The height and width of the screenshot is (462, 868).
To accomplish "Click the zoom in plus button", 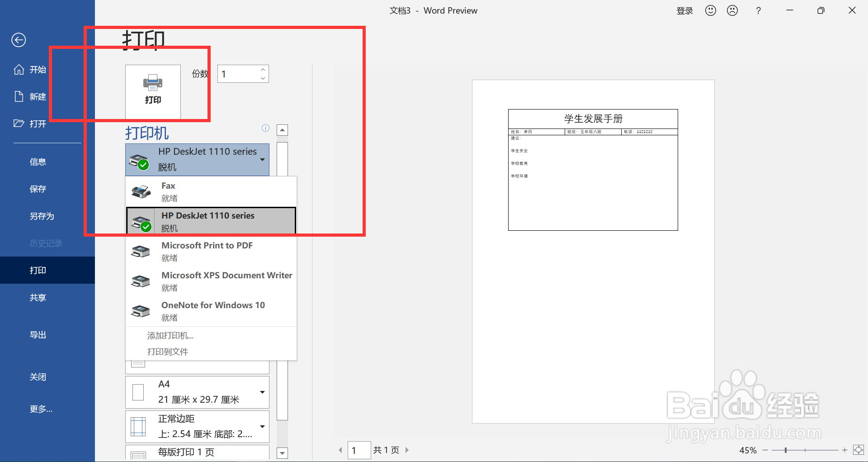I will [844, 450].
